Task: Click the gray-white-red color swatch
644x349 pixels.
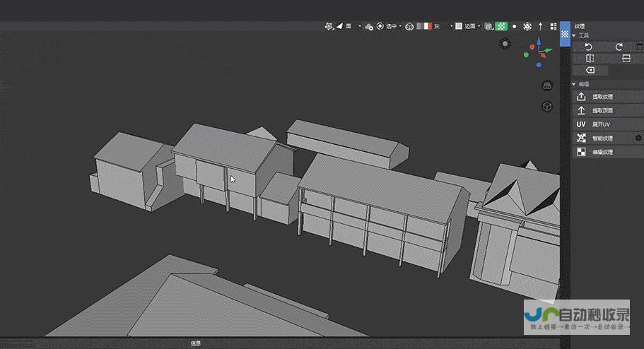Action: click(x=424, y=26)
